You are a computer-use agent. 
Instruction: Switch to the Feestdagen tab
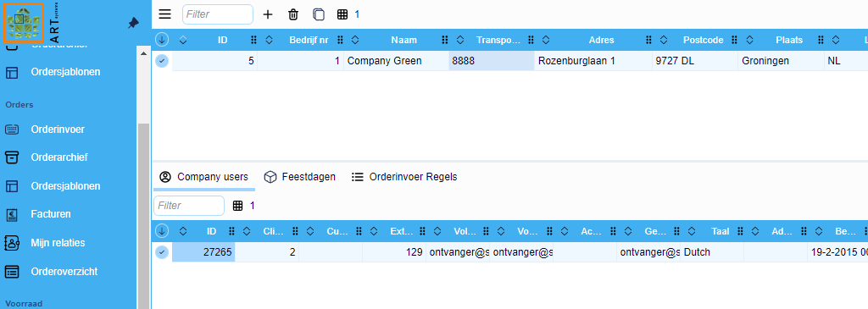point(299,177)
